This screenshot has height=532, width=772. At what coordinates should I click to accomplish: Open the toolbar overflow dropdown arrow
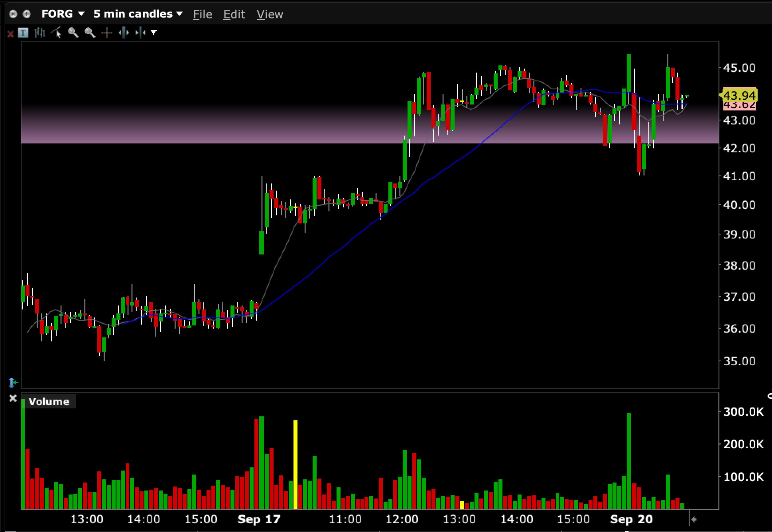pyautogui.click(x=154, y=33)
